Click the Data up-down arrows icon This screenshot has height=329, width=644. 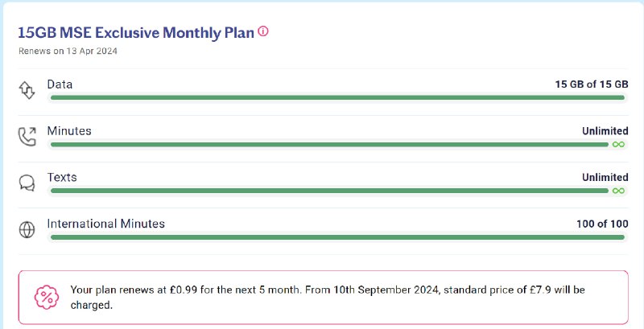[27, 90]
